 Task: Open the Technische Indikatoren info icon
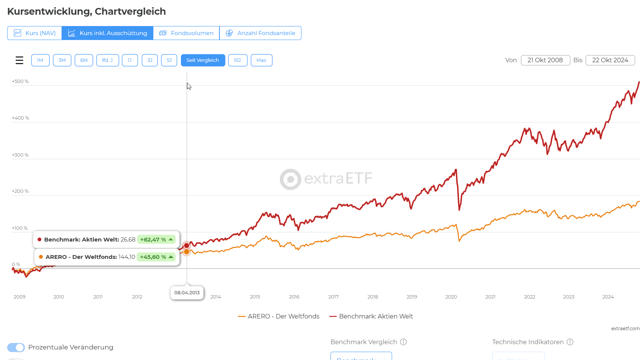click(x=570, y=342)
